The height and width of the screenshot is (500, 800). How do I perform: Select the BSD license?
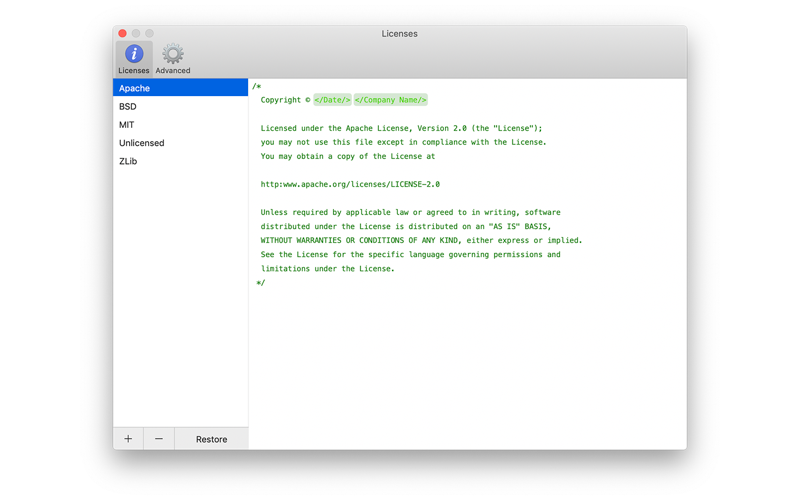pos(181,106)
